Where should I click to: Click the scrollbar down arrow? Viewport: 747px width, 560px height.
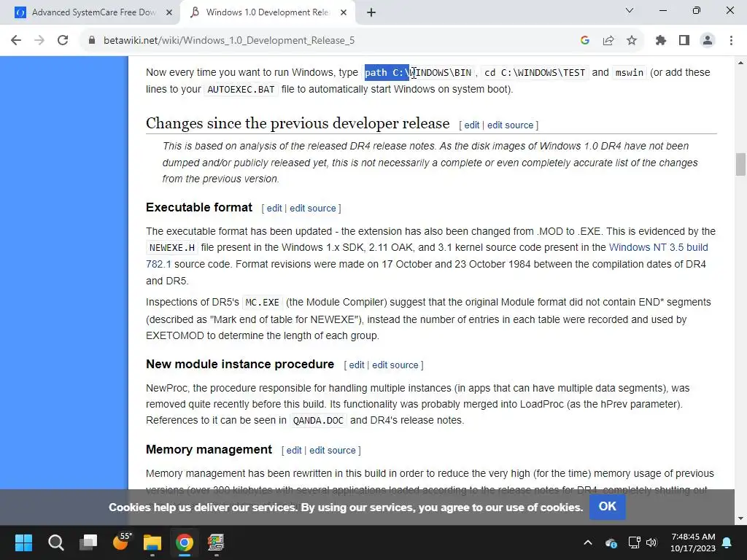coord(740,518)
